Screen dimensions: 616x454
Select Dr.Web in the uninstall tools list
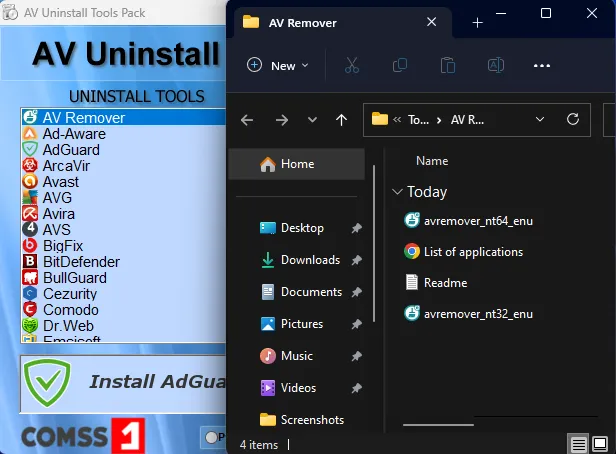coord(123,326)
